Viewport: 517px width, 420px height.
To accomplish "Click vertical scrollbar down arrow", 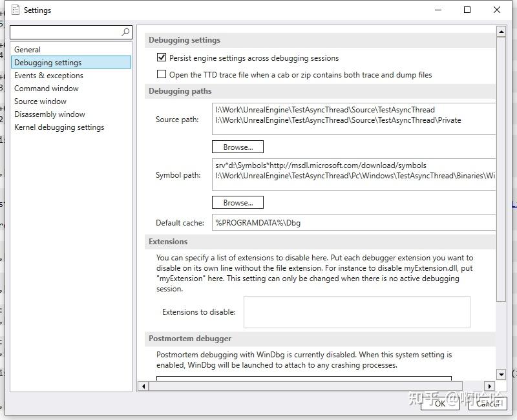I will 501,374.
